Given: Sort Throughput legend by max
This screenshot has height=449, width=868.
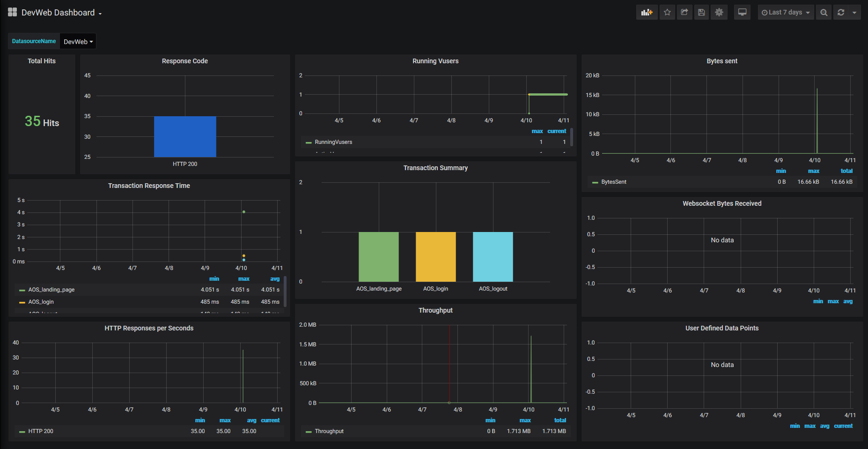Looking at the screenshot, I should pos(525,420).
